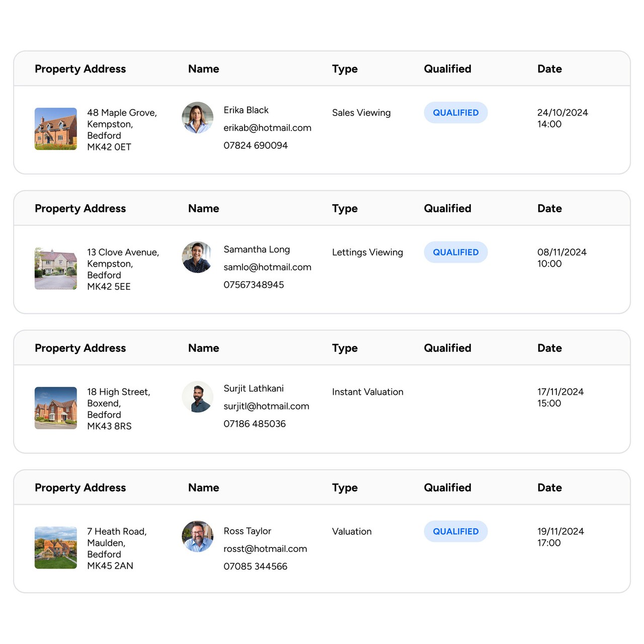Open surjitl@hotmail.com email link
This screenshot has width=644, height=644.
tap(266, 406)
